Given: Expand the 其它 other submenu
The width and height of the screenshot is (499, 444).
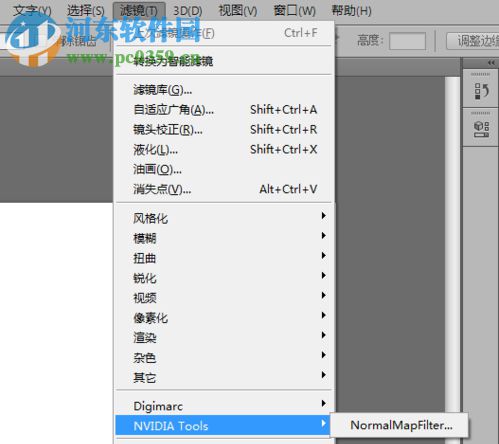Looking at the screenshot, I should click(223, 377).
